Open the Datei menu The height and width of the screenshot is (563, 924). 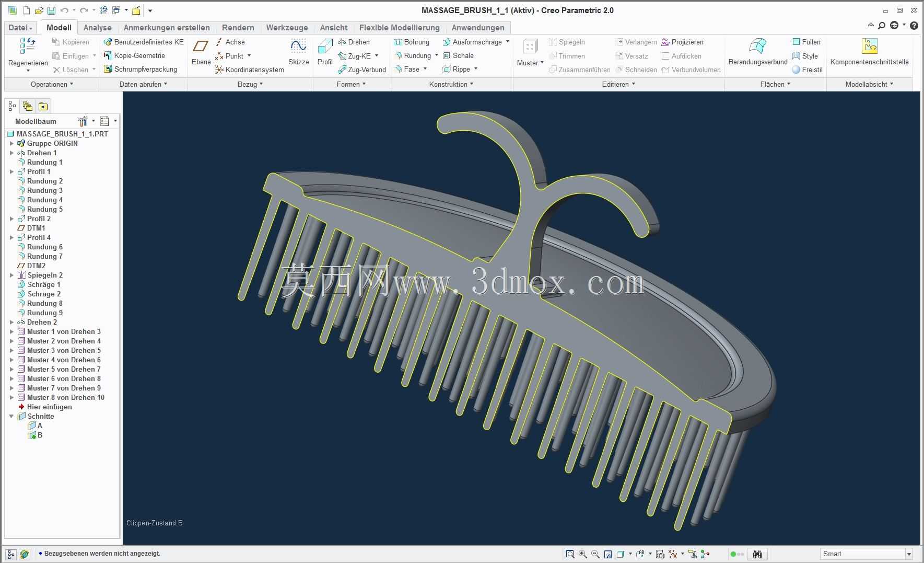[x=20, y=28]
